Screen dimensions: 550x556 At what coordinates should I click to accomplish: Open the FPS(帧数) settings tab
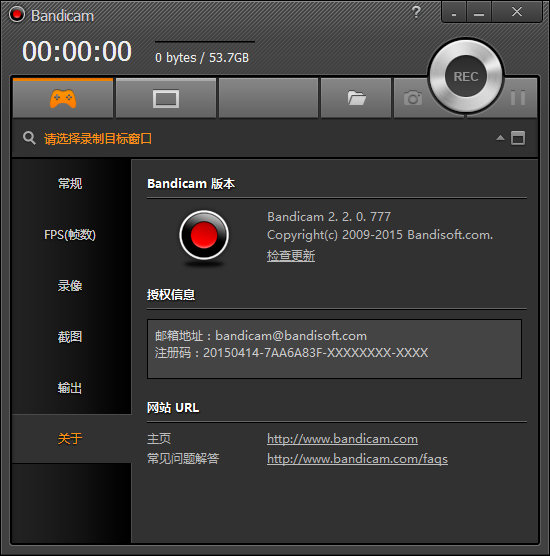[70, 234]
